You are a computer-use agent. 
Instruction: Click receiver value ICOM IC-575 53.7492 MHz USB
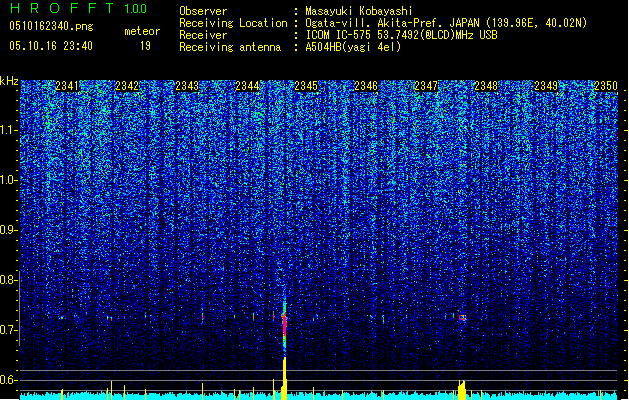click(401, 35)
